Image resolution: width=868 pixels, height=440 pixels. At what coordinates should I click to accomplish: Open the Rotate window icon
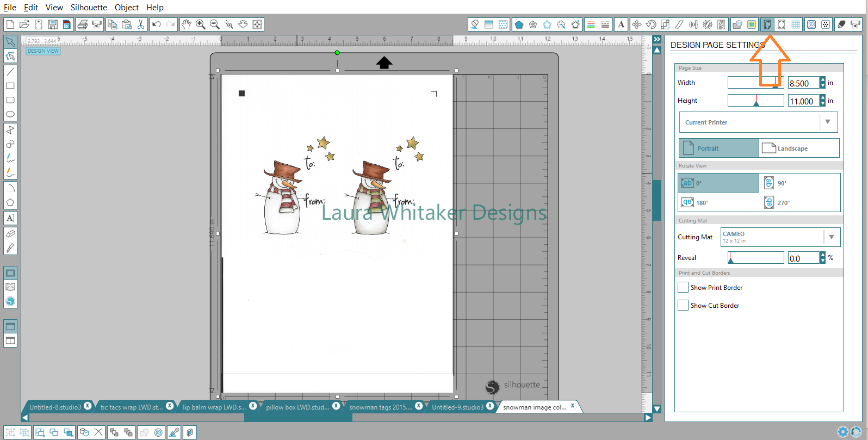[650, 24]
